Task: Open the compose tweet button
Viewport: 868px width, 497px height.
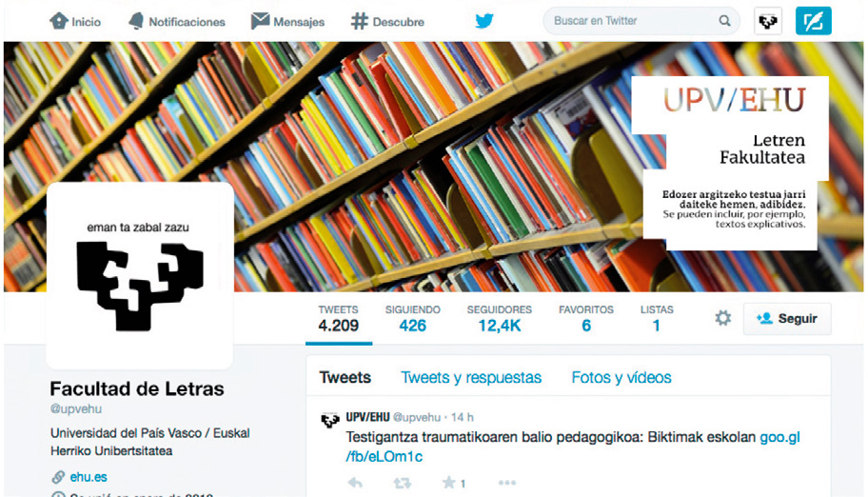Action: coord(813,21)
